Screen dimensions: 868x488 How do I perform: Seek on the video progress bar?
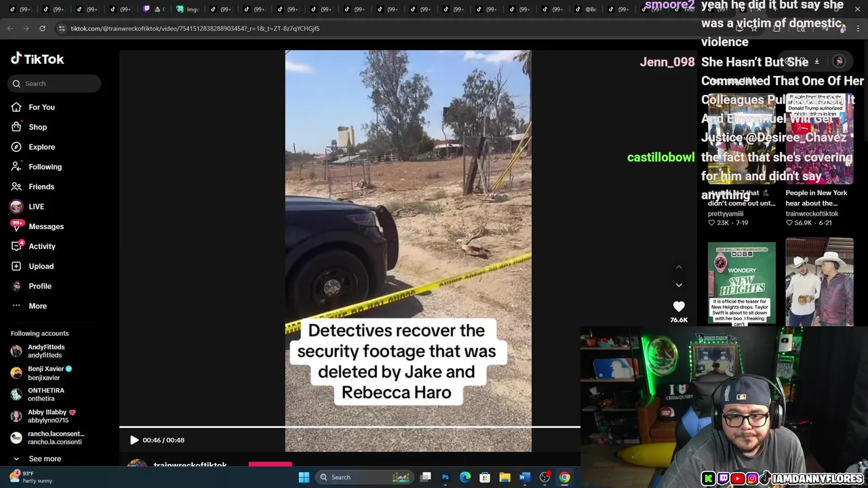pos(350,427)
